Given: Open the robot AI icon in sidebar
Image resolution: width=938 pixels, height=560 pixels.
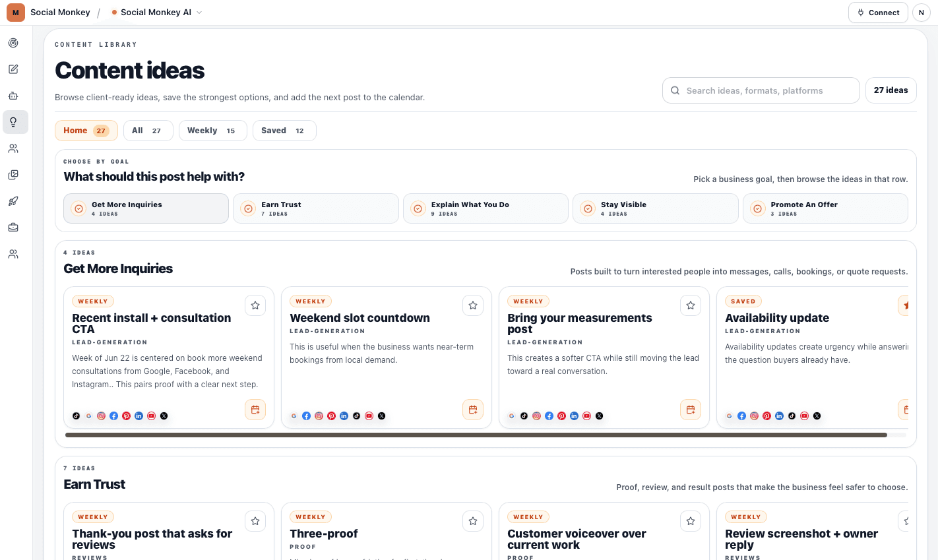Looking at the screenshot, I should (13, 96).
